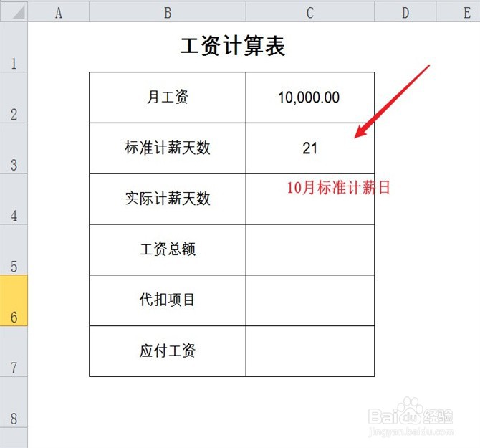
Task: Click the 标准计薪天数 label cell
Action: pos(168,148)
